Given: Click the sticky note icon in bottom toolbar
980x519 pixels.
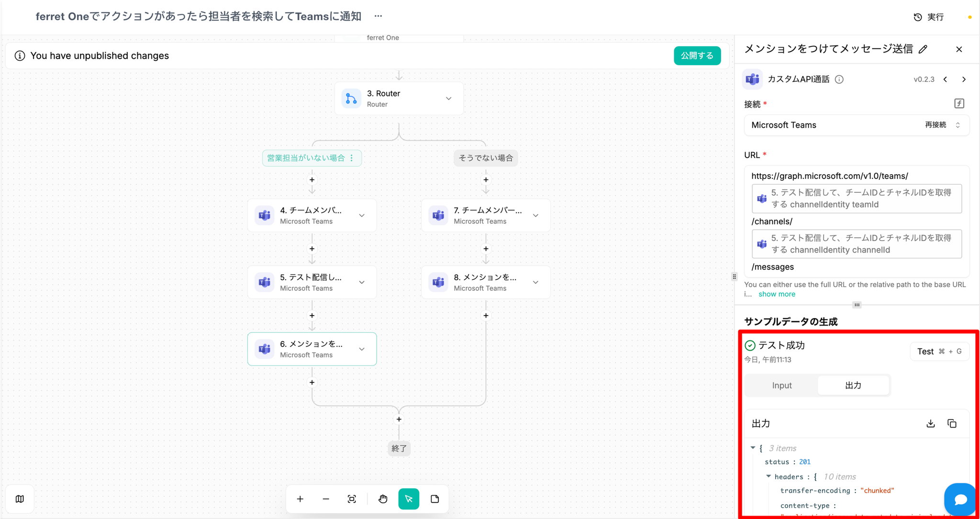Looking at the screenshot, I should coord(434,499).
